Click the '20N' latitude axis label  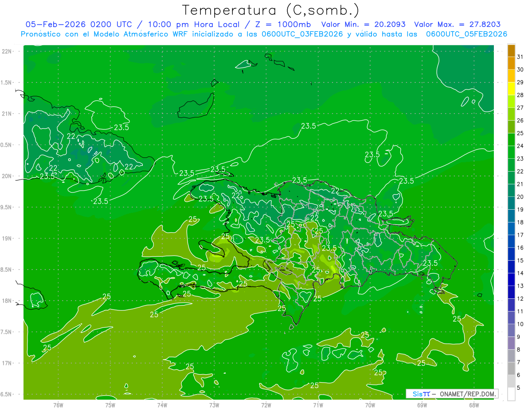click(8, 176)
